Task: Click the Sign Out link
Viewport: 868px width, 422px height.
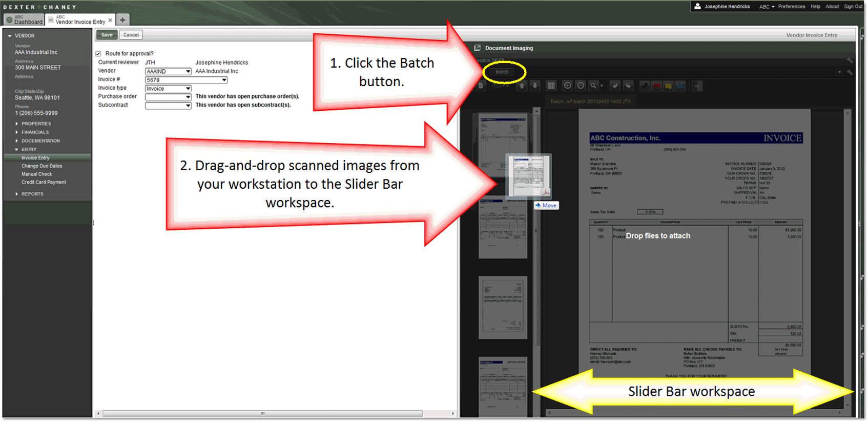Action: [x=853, y=7]
